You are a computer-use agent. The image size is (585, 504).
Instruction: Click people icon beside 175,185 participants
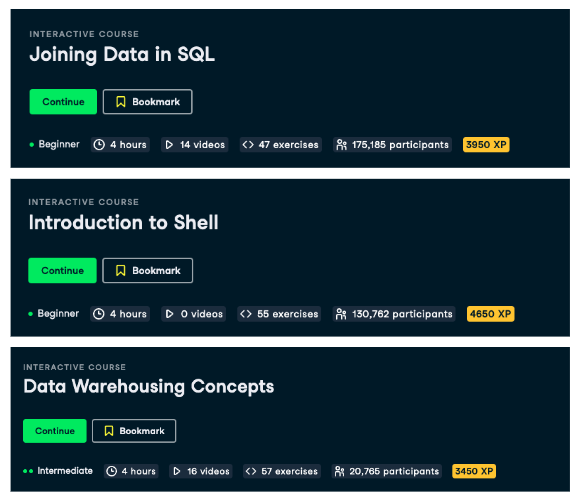pyautogui.click(x=341, y=144)
